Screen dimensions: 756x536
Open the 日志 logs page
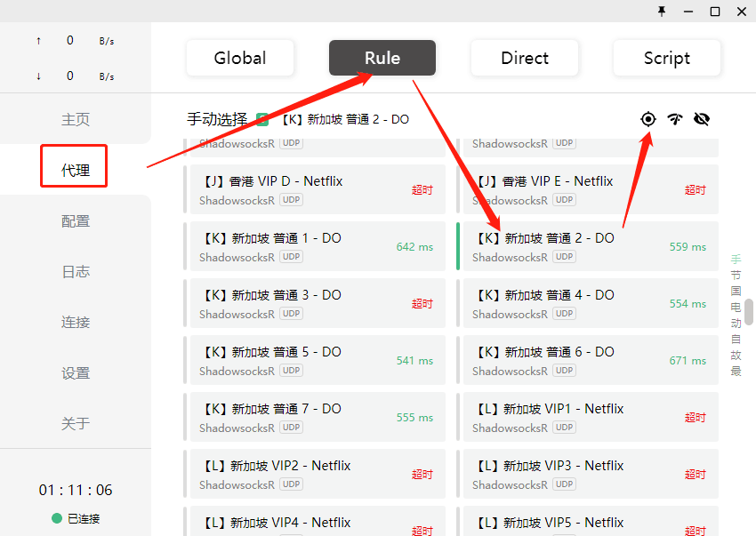pos(76,272)
